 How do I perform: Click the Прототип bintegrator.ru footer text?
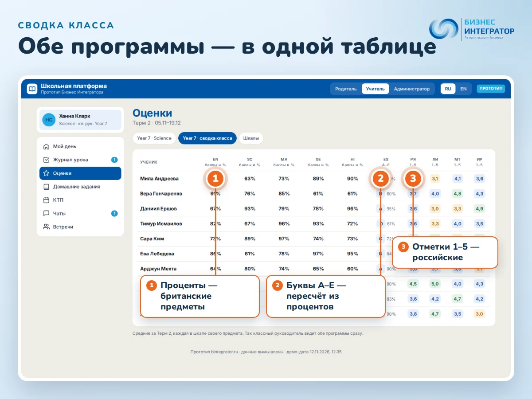click(266, 352)
